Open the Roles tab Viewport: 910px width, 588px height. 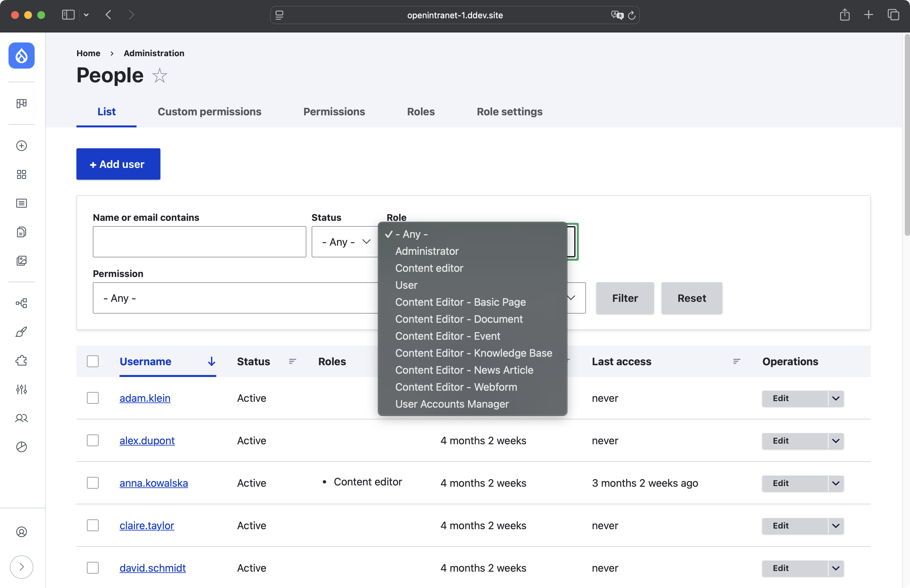coord(421,111)
